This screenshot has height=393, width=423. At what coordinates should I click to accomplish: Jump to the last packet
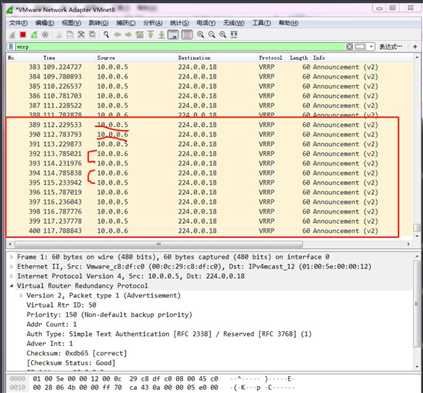point(162,35)
